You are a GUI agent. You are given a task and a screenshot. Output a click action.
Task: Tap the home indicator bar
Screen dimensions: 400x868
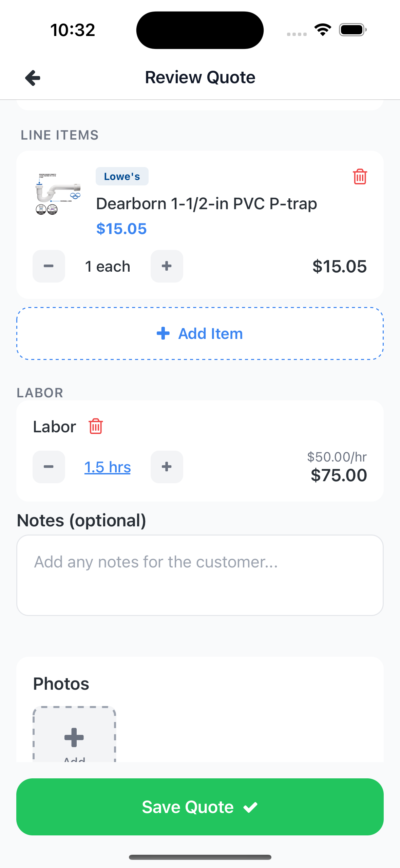pyautogui.click(x=200, y=857)
